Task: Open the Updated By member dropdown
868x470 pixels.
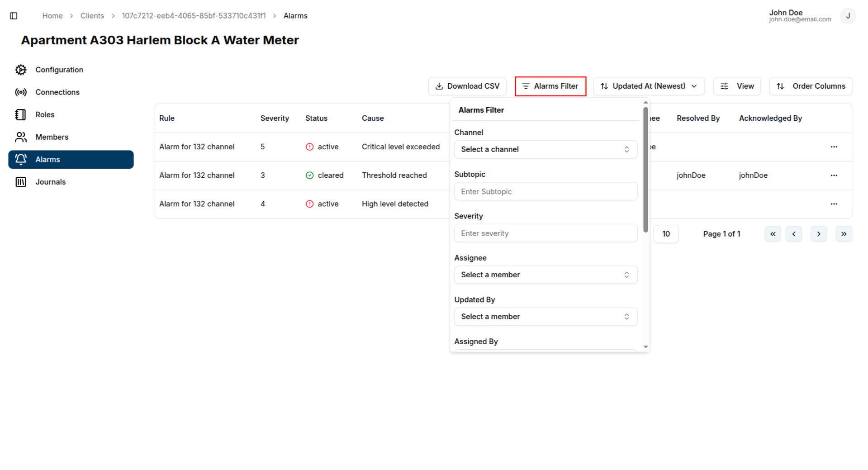Action: [x=545, y=317]
